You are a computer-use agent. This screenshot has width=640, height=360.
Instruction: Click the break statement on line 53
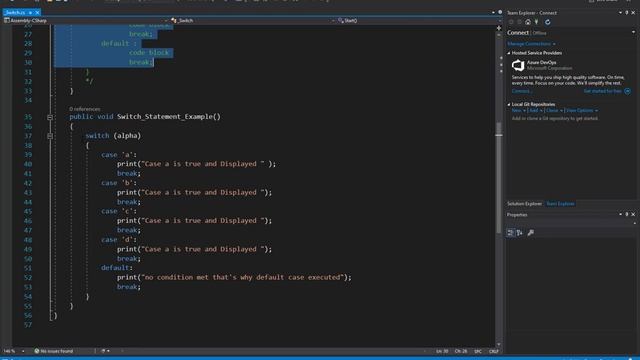click(x=129, y=287)
